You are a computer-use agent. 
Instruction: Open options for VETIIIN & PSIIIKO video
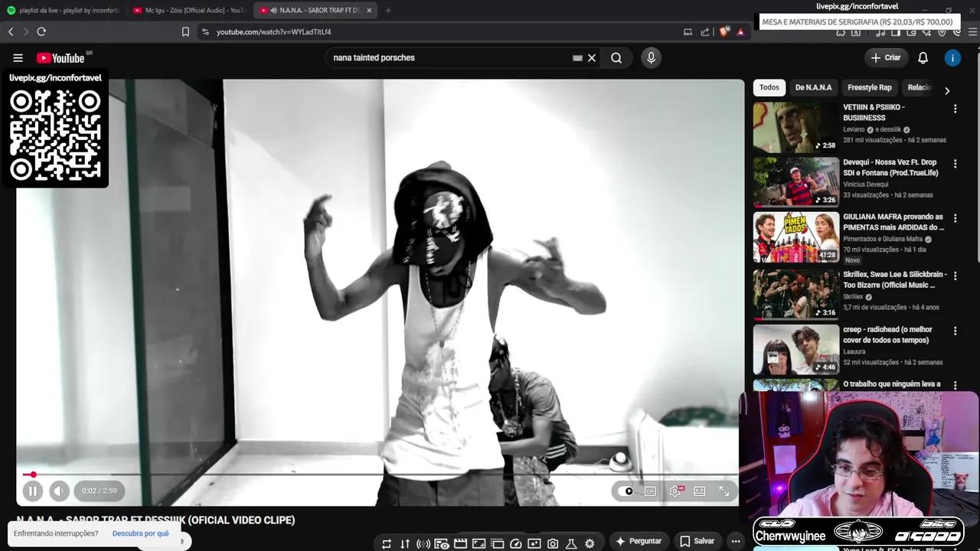tap(955, 109)
